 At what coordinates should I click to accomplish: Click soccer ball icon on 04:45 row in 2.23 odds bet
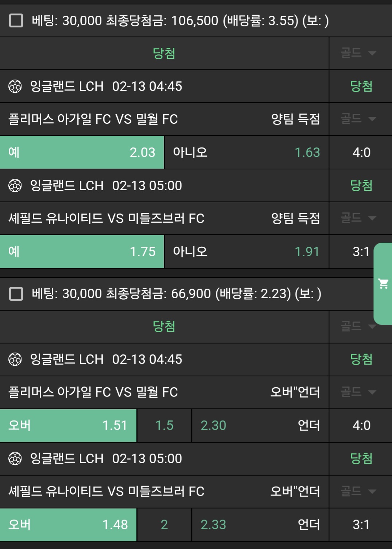click(x=15, y=360)
